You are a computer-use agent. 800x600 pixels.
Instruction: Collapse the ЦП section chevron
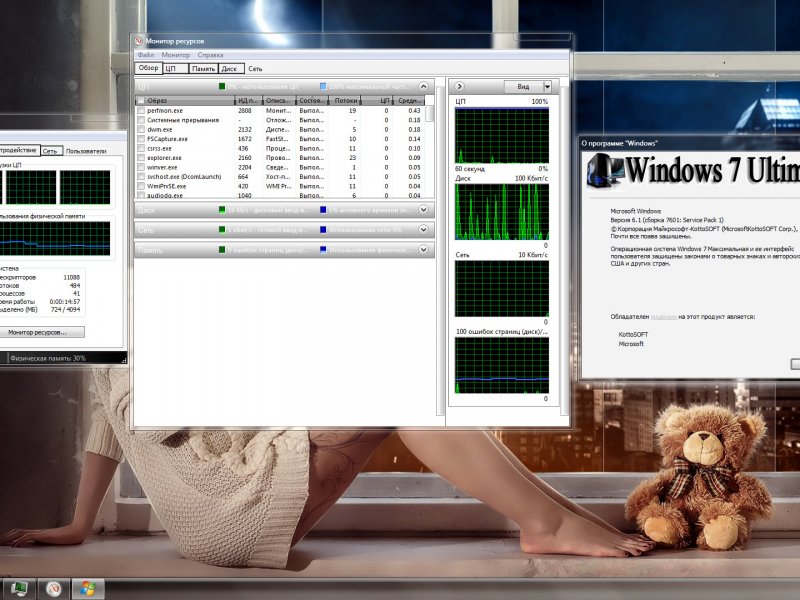[x=423, y=86]
